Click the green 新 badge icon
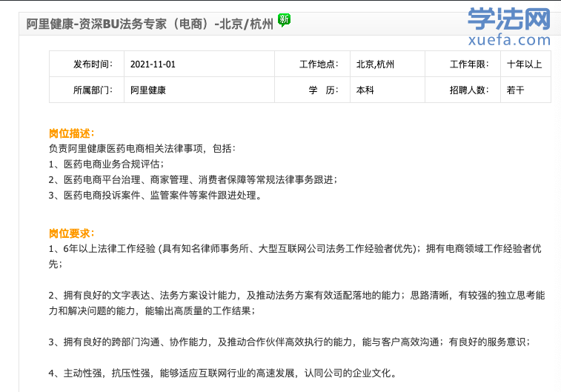This screenshot has height=392, width=561. [284, 20]
